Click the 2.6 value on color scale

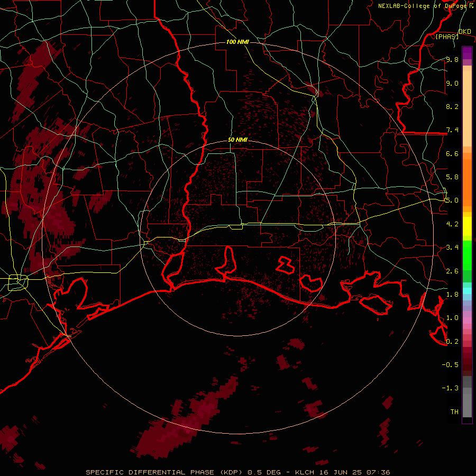(x=452, y=271)
